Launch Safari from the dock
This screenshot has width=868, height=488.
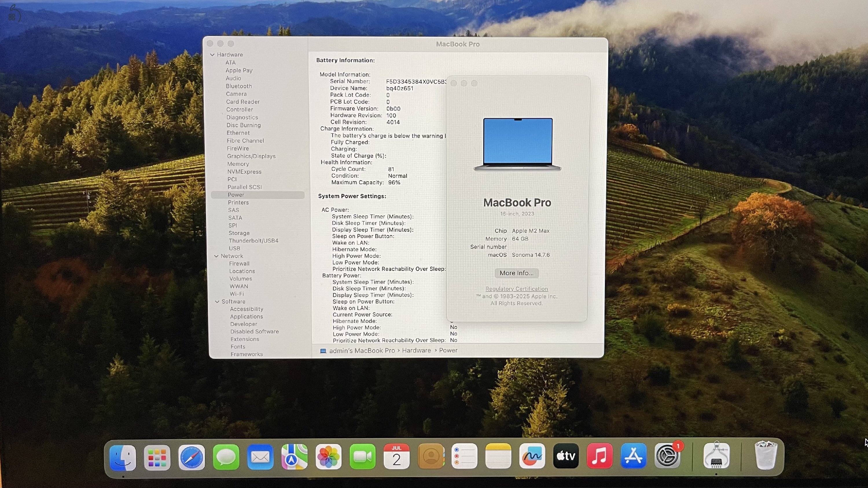[x=191, y=457]
